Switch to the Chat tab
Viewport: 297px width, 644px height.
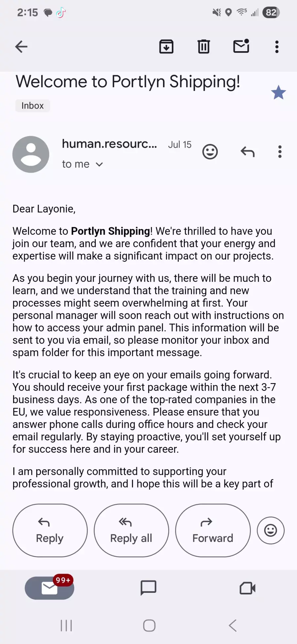pos(148,588)
